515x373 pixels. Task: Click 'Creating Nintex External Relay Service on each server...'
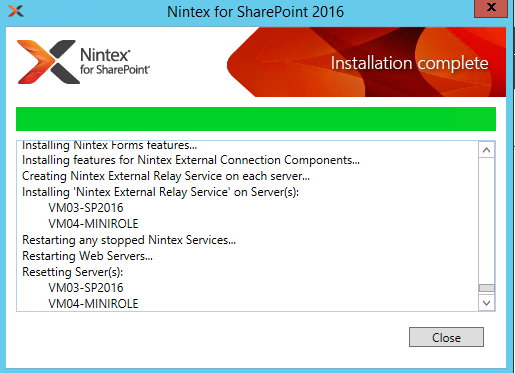[x=166, y=176]
